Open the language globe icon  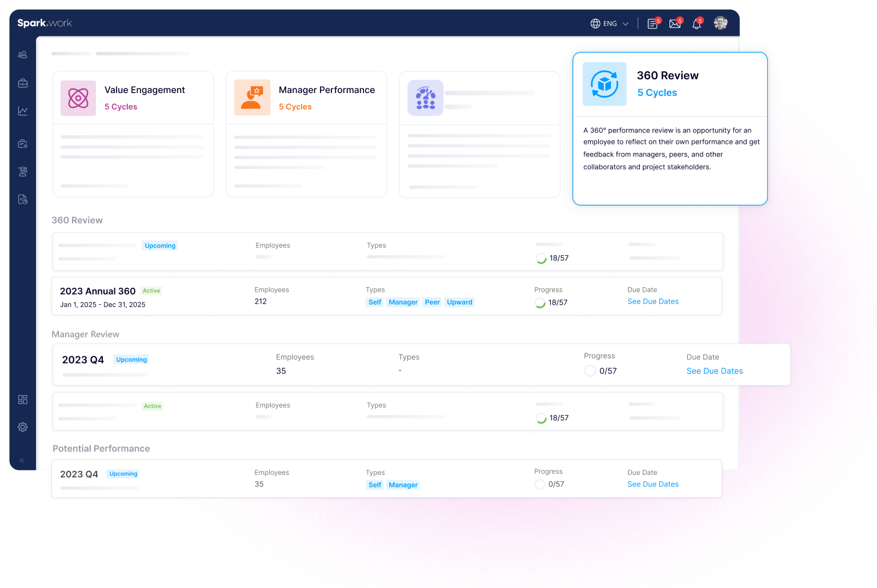click(x=595, y=23)
